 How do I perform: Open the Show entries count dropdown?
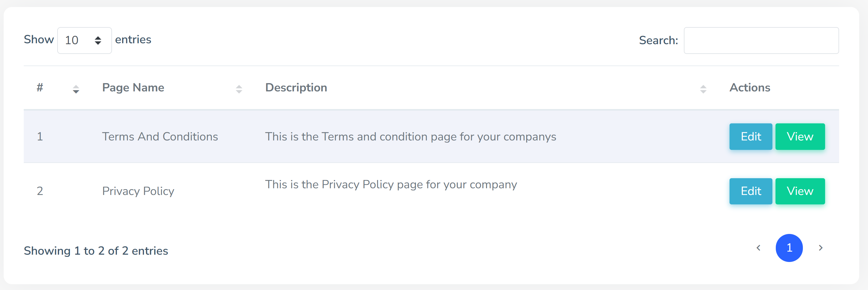coord(84,41)
